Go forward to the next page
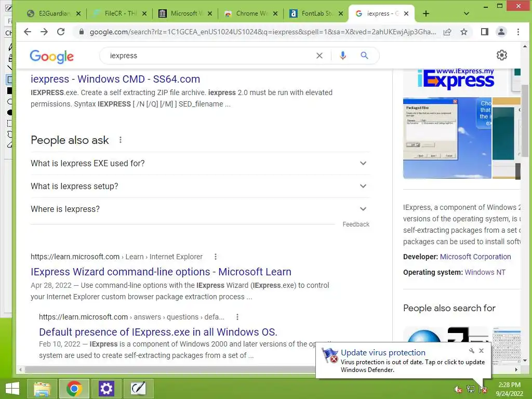532x399 pixels. tap(44, 32)
